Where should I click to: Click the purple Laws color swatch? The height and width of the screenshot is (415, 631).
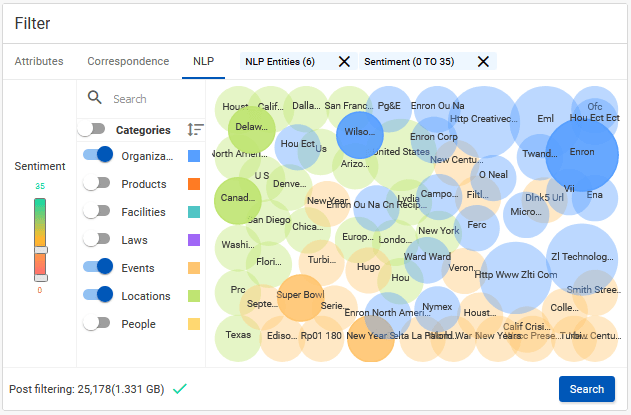tap(194, 240)
